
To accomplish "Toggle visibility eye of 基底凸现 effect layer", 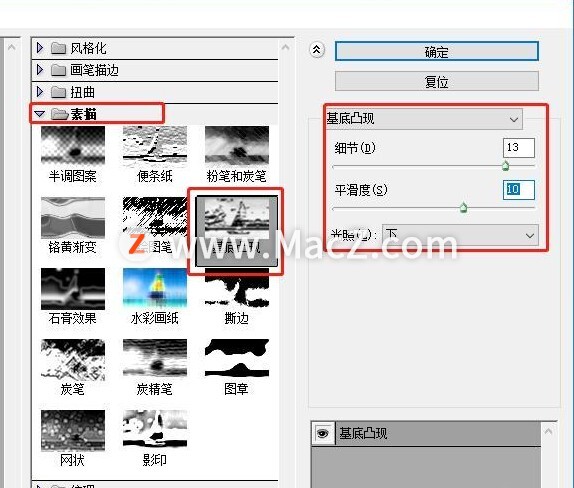I will click(323, 433).
